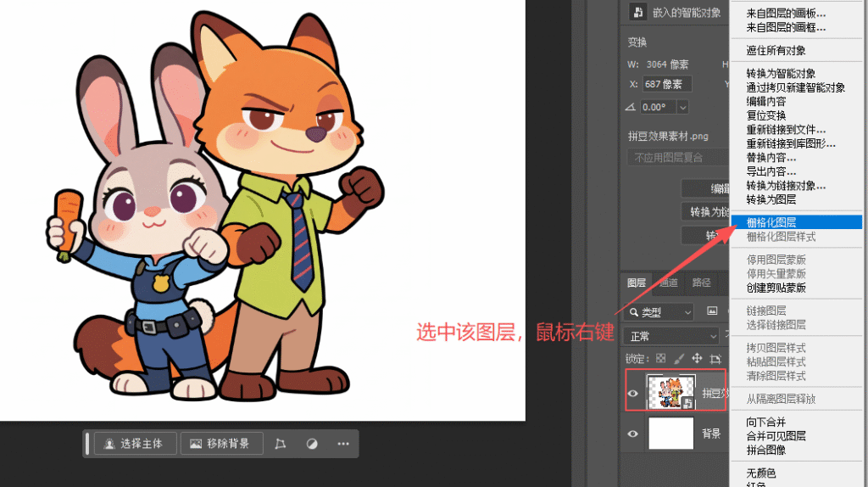Toggle artboard auto-nesting lock icon

point(715,359)
